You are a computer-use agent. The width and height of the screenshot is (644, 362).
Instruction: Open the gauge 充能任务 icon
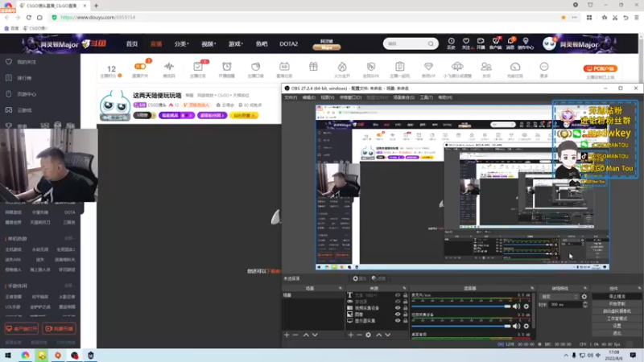click(x=515, y=67)
